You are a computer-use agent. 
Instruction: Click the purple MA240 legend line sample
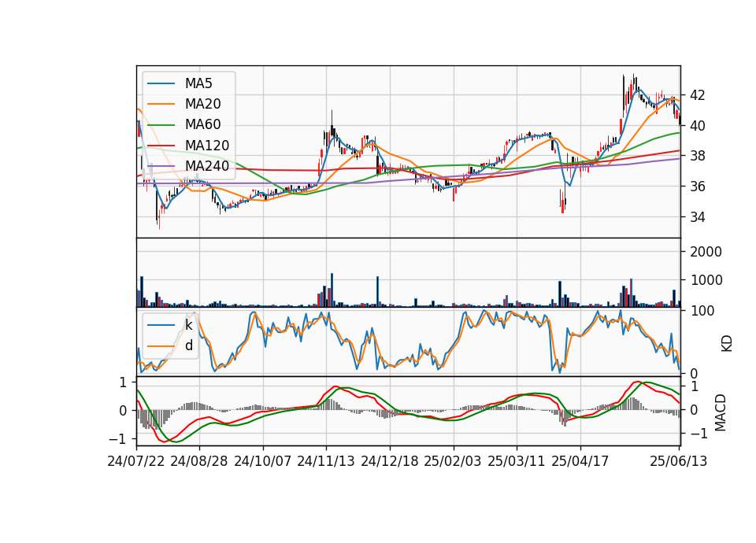(x=161, y=166)
